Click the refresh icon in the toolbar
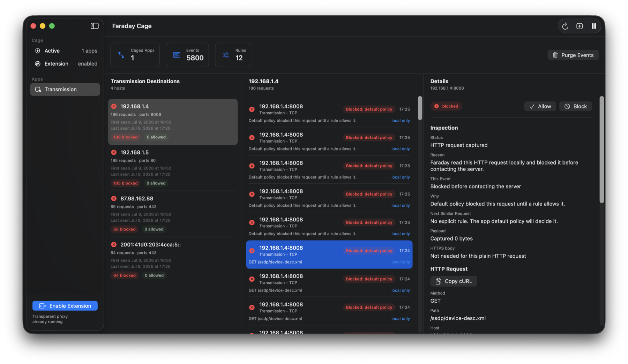Viewport: 628px width, 364px height. coord(565,26)
